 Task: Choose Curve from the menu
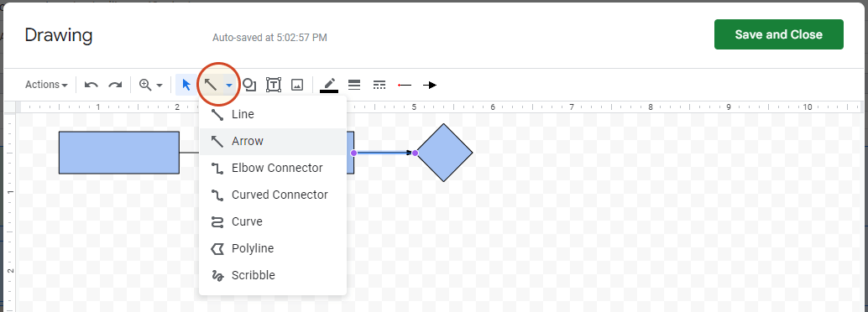273,221
